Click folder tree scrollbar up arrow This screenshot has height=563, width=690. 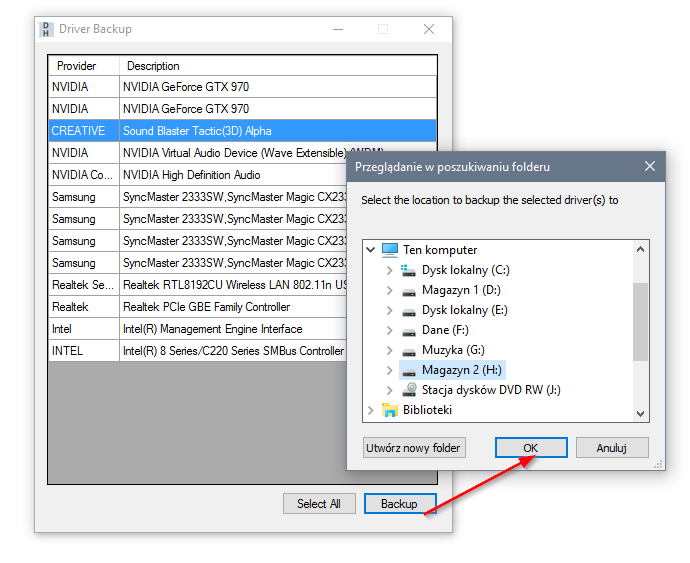coord(640,250)
